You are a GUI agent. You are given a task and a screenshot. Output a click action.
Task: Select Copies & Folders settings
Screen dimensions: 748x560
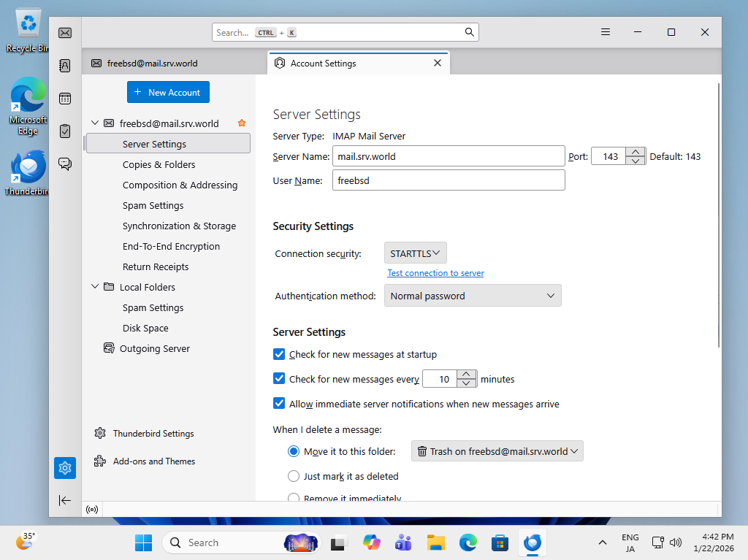pyautogui.click(x=159, y=164)
